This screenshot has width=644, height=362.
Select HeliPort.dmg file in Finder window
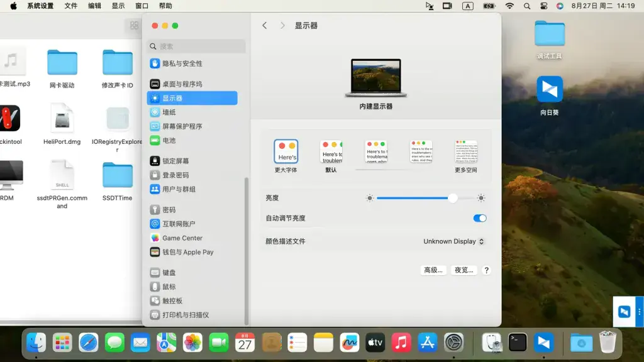(62, 124)
